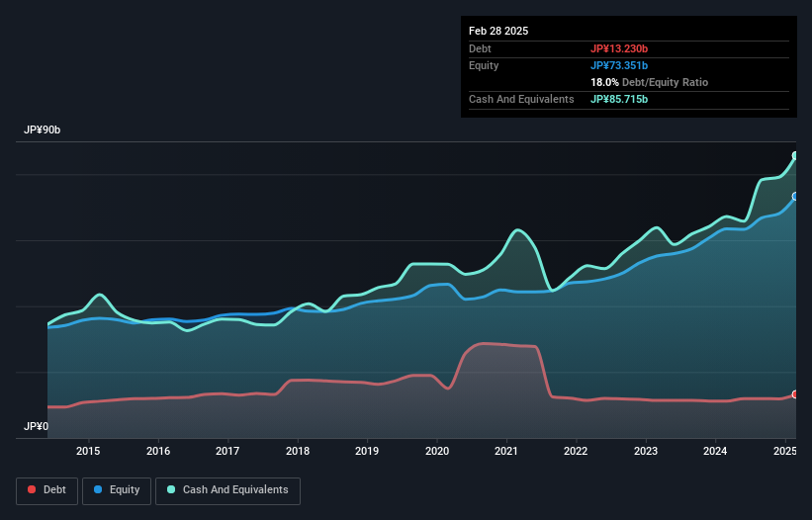The image size is (812, 520).
Task: Click the JP¥0 y-axis label
Action: [x=37, y=426]
